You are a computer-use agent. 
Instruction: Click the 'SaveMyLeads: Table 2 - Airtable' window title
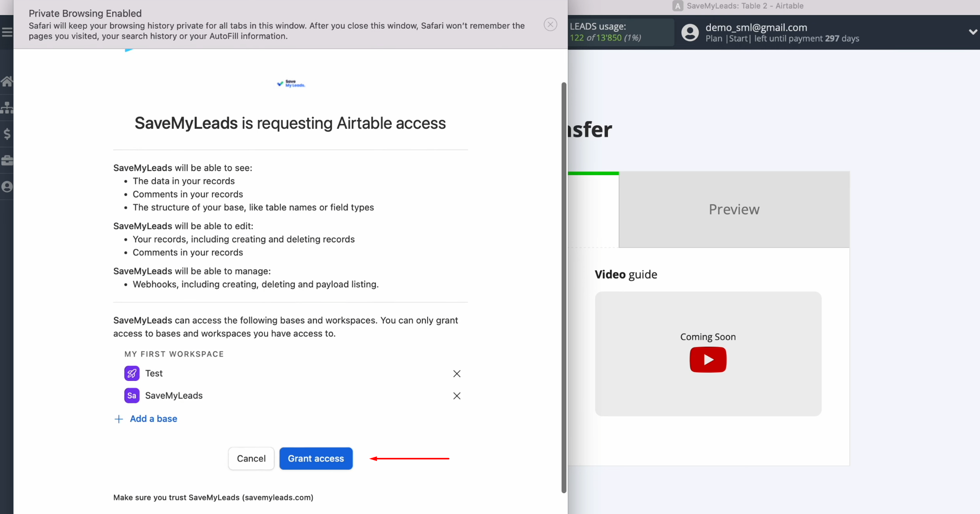click(745, 6)
